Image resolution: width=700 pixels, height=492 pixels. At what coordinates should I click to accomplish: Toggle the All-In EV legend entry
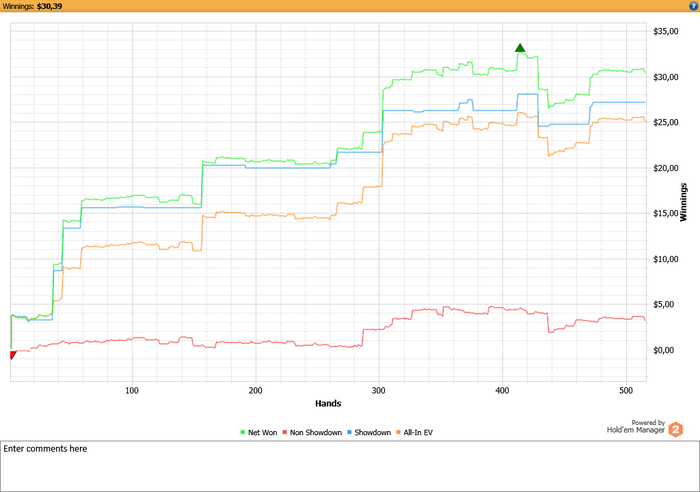coord(415,432)
